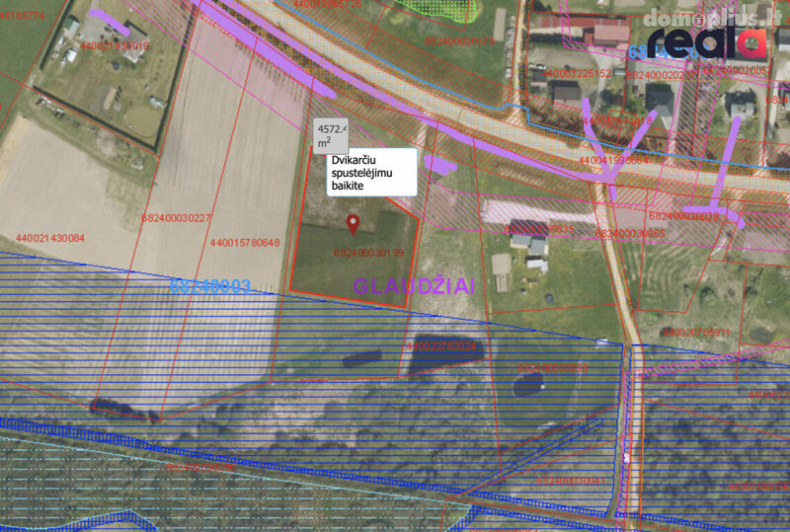Click the blue 68240003 cadastral block label
The image size is (790, 532).
[x=210, y=286]
